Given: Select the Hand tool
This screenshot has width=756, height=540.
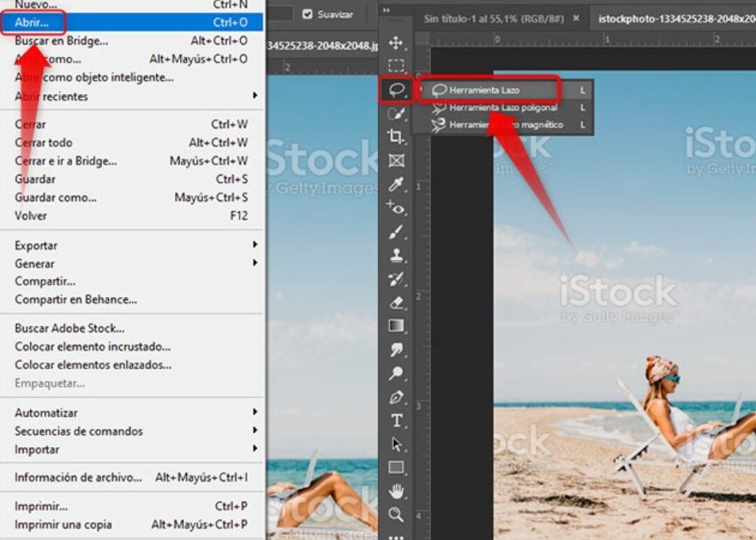Looking at the screenshot, I should tap(395, 491).
